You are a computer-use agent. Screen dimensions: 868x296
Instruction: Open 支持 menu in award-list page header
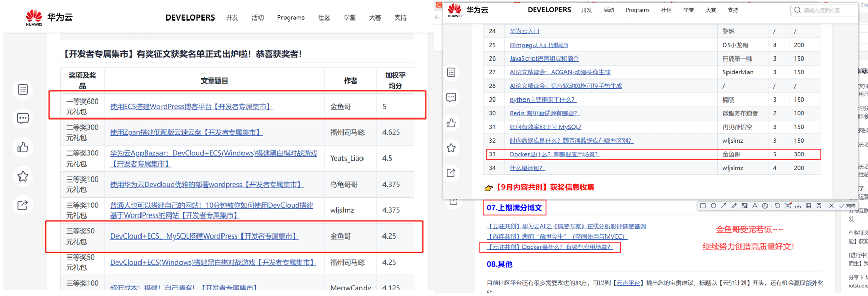(400, 17)
